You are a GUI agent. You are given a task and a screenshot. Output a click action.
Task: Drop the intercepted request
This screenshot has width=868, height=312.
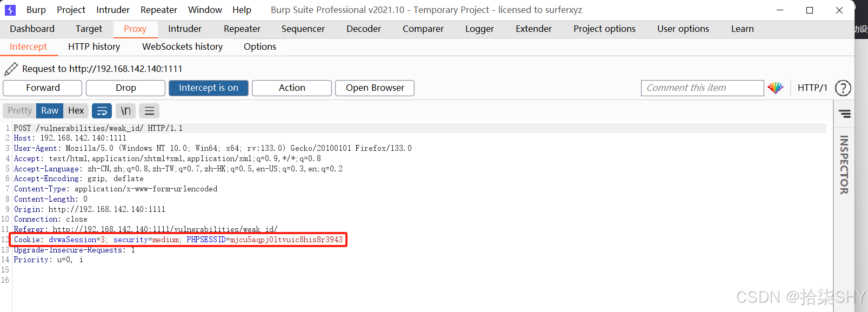coord(126,88)
